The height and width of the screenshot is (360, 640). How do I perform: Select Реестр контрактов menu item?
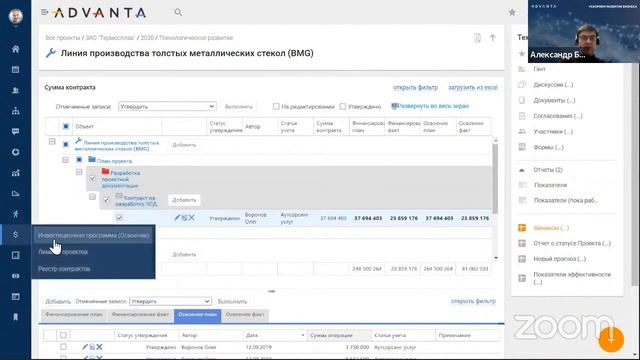coord(64,269)
